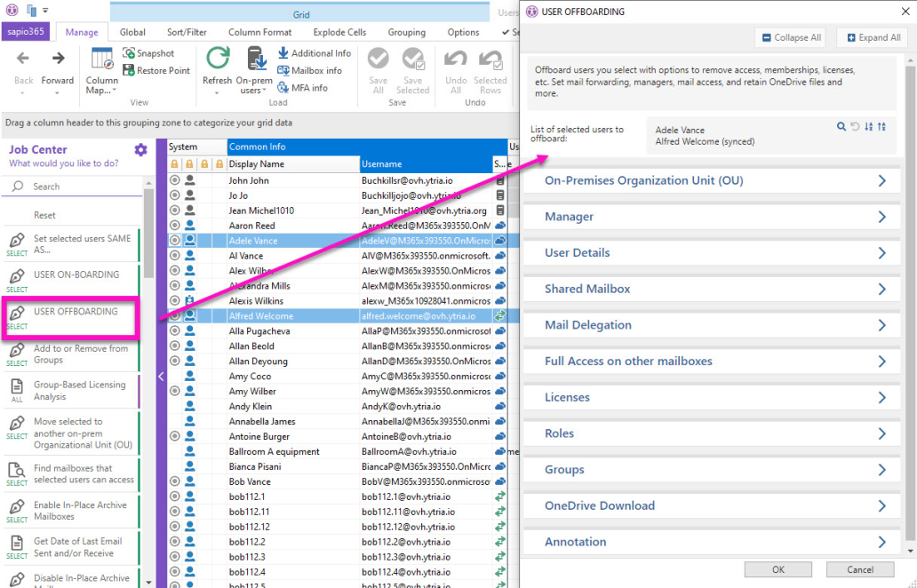Go Back in ribbon navigation
The height and width of the screenshot is (588, 917).
click(23, 69)
